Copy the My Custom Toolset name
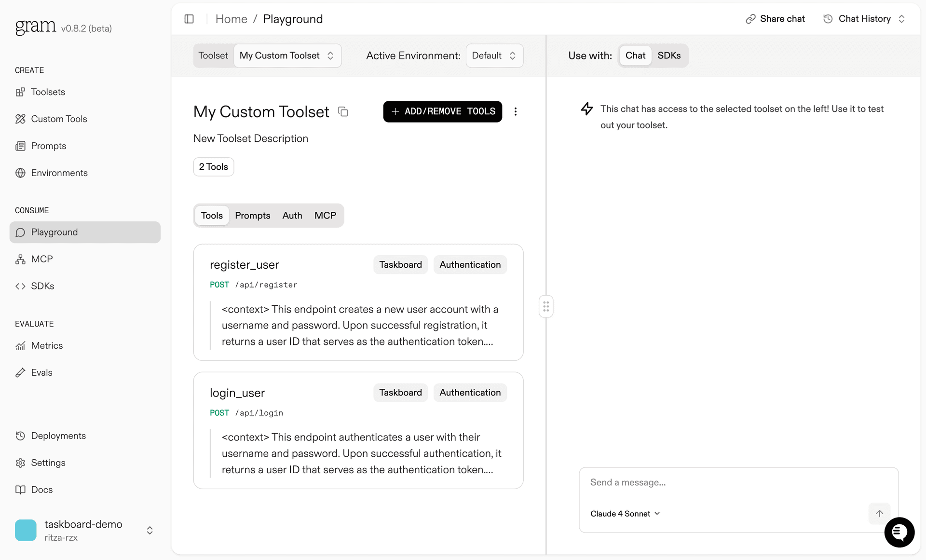 click(x=343, y=111)
